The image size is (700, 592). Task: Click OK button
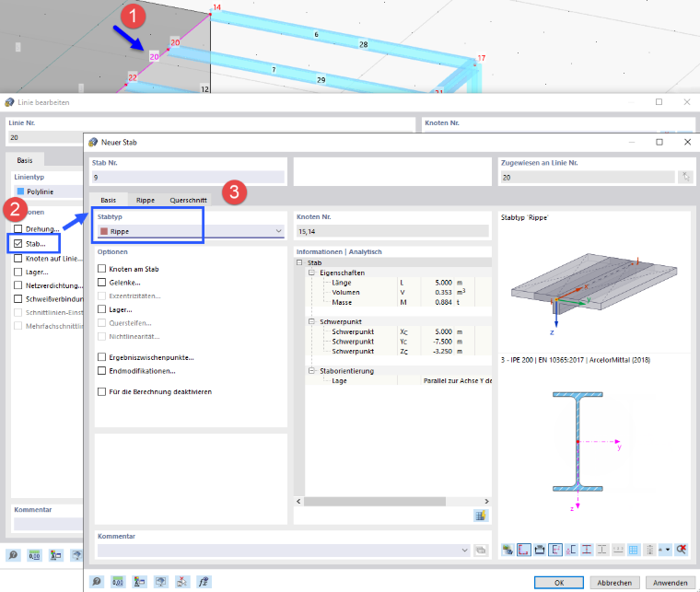(x=559, y=583)
